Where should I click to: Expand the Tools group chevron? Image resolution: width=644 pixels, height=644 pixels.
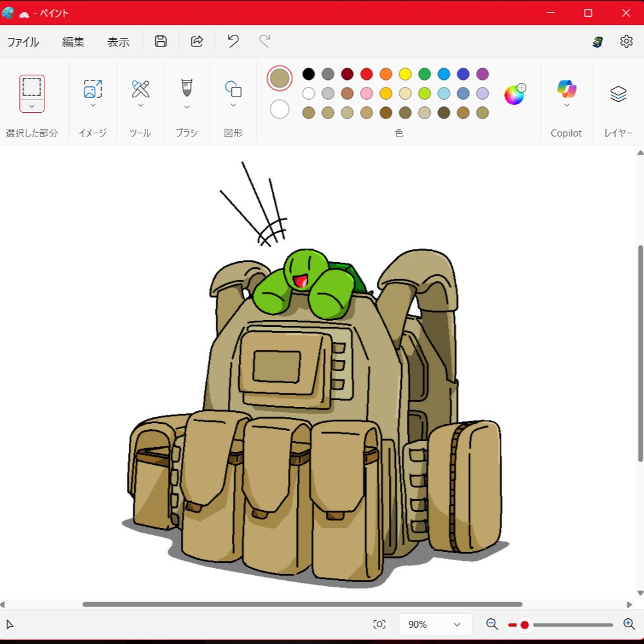pos(140,105)
